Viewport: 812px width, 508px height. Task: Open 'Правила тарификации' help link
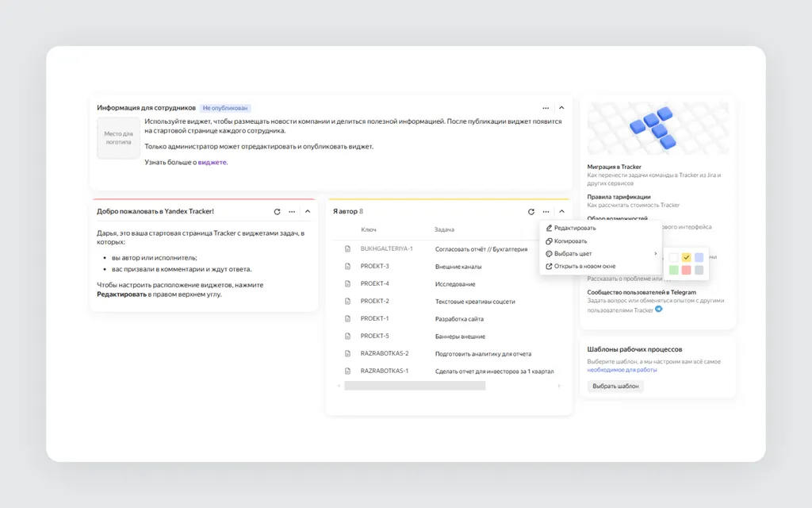point(619,197)
